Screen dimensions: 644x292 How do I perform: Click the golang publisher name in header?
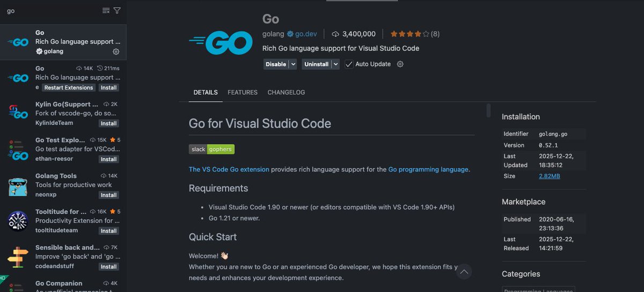(x=273, y=34)
